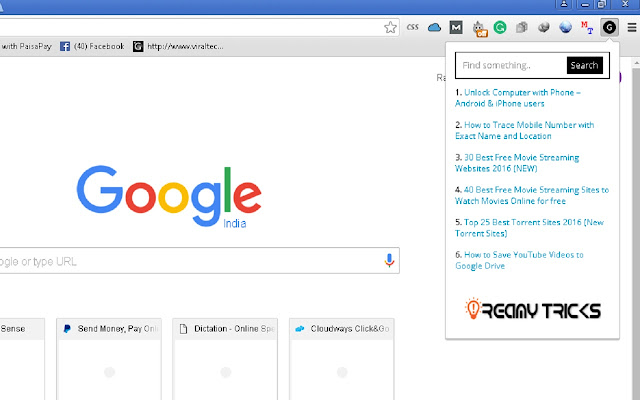Image resolution: width=640 pixels, height=400 pixels.
Task: Open the PaisaPay bookmark
Action: [26, 46]
